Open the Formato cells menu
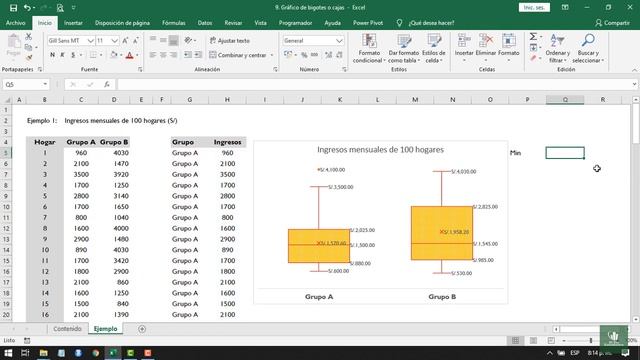640x360 pixels. [x=509, y=48]
